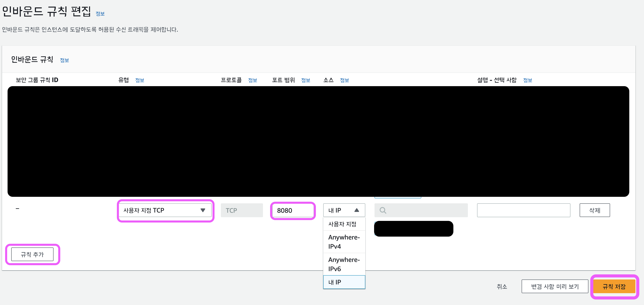The width and height of the screenshot is (644, 305).
Task: Open 정보 link beside page title
Action: (x=100, y=14)
